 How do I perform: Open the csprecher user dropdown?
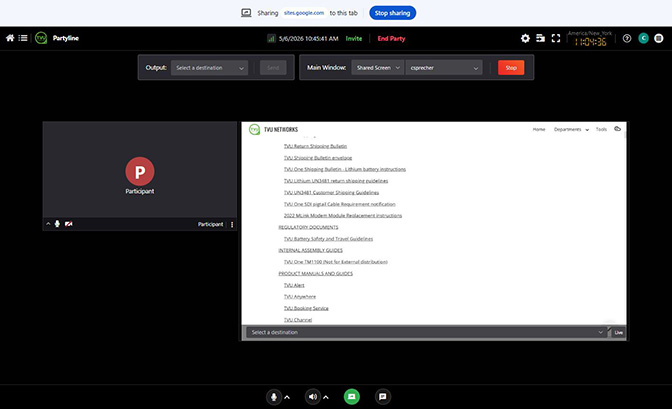444,68
